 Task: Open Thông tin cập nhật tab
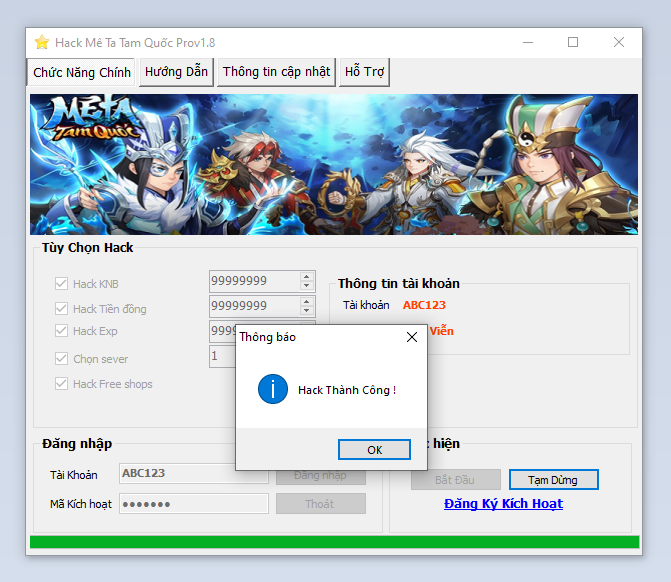pyautogui.click(x=276, y=72)
